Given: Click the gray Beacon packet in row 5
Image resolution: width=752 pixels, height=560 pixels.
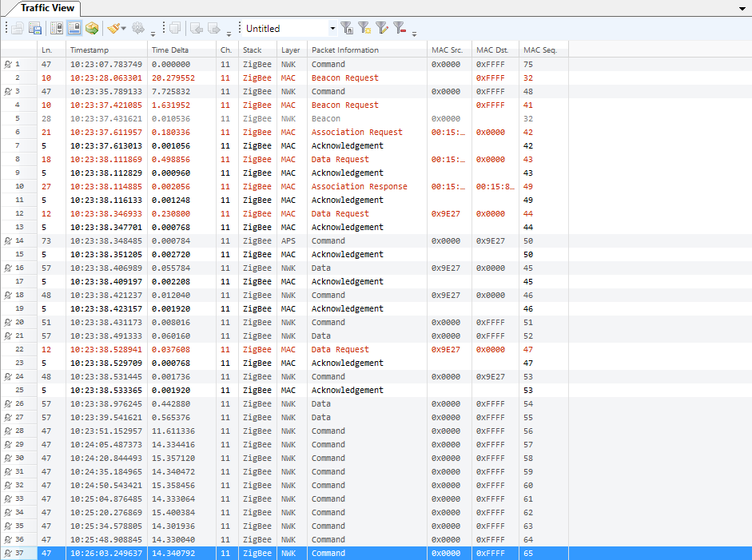Looking at the screenshot, I should tap(326, 119).
